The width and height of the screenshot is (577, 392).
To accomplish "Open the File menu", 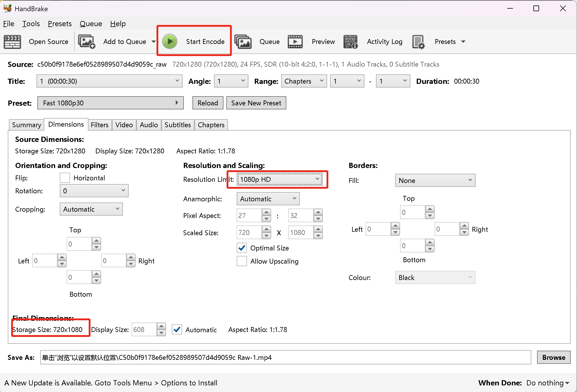I will click(x=9, y=24).
